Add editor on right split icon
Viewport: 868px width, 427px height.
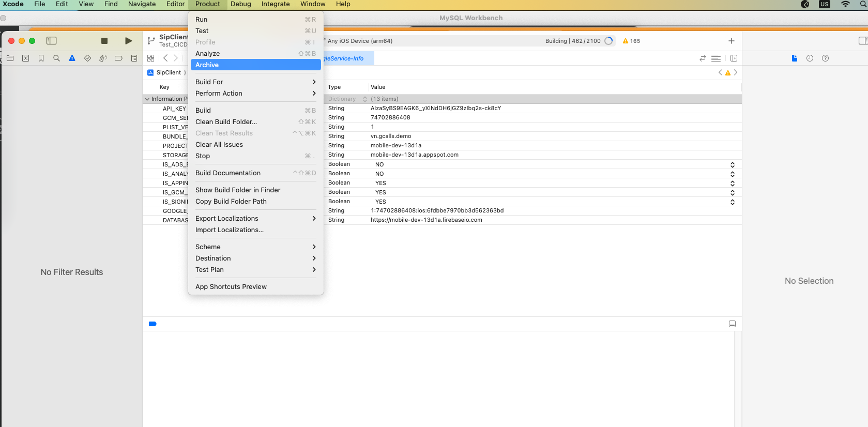point(734,58)
